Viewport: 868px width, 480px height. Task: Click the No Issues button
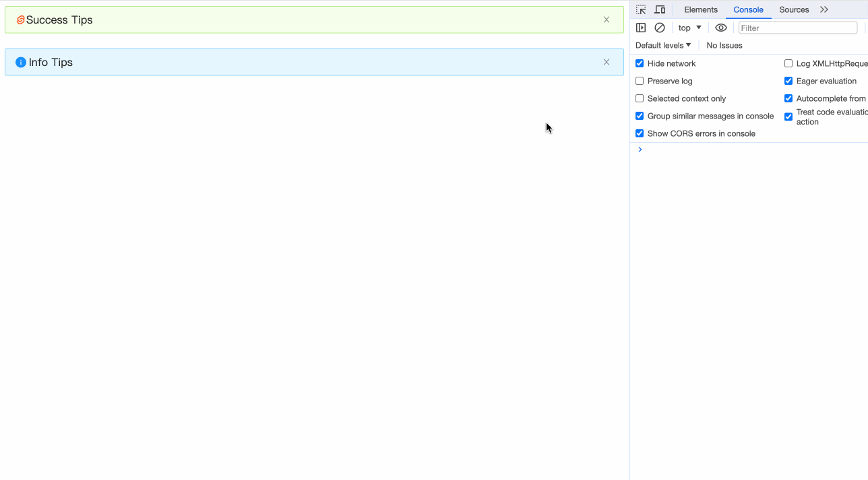pyautogui.click(x=724, y=45)
